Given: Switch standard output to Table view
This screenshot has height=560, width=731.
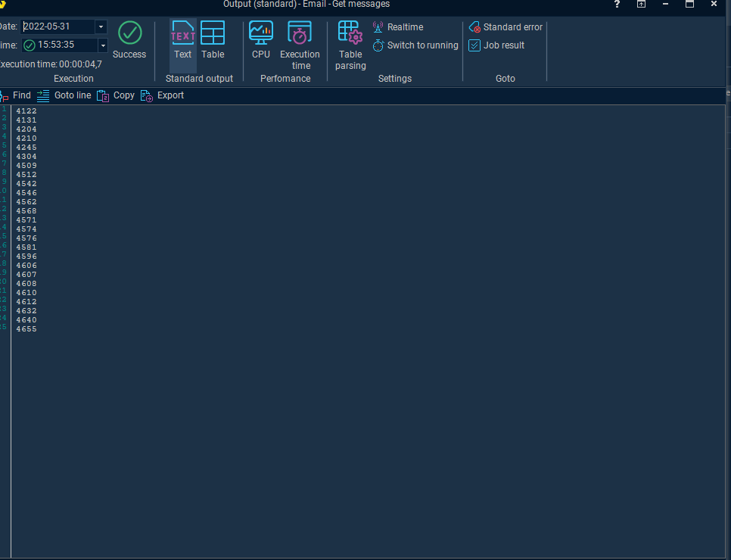Looking at the screenshot, I should click(x=213, y=41).
